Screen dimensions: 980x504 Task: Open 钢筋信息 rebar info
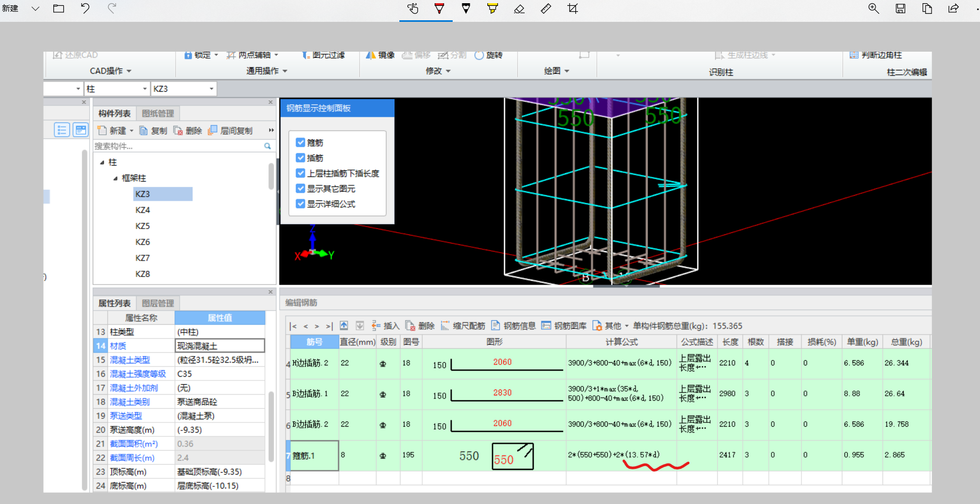(x=513, y=326)
